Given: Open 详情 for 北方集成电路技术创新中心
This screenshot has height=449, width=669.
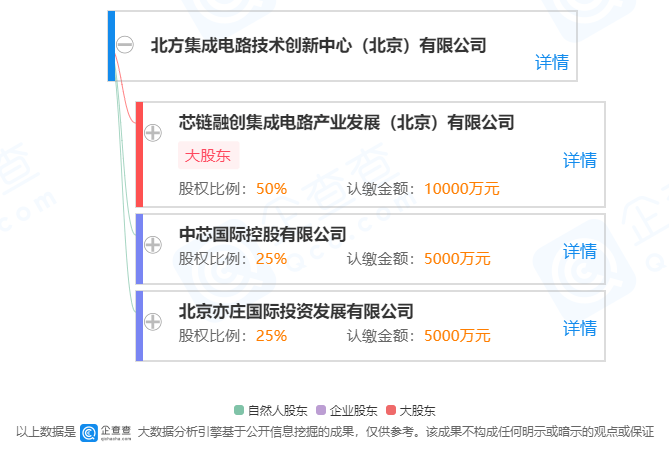Looking at the screenshot, I should 551,63.
